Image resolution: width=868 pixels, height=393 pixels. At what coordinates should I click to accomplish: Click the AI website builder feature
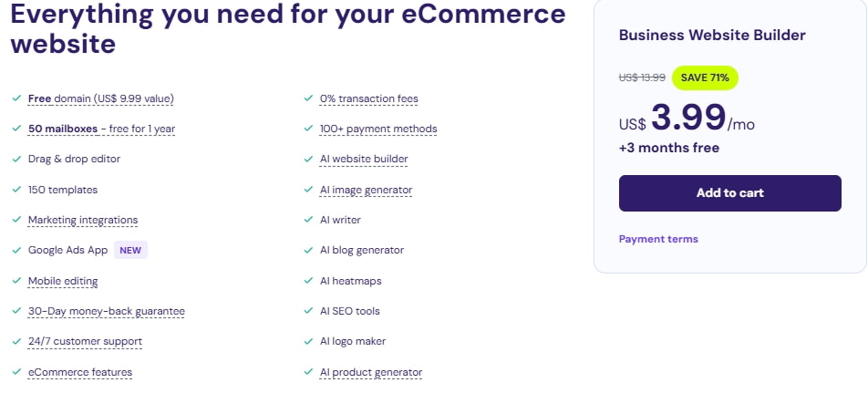click(x=364, y=159)
